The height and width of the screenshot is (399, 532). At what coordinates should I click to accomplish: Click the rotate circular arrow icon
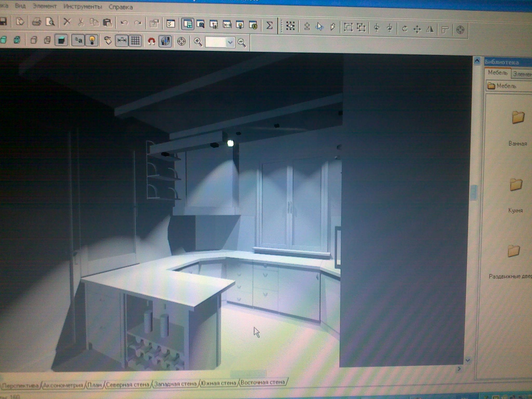404,29
